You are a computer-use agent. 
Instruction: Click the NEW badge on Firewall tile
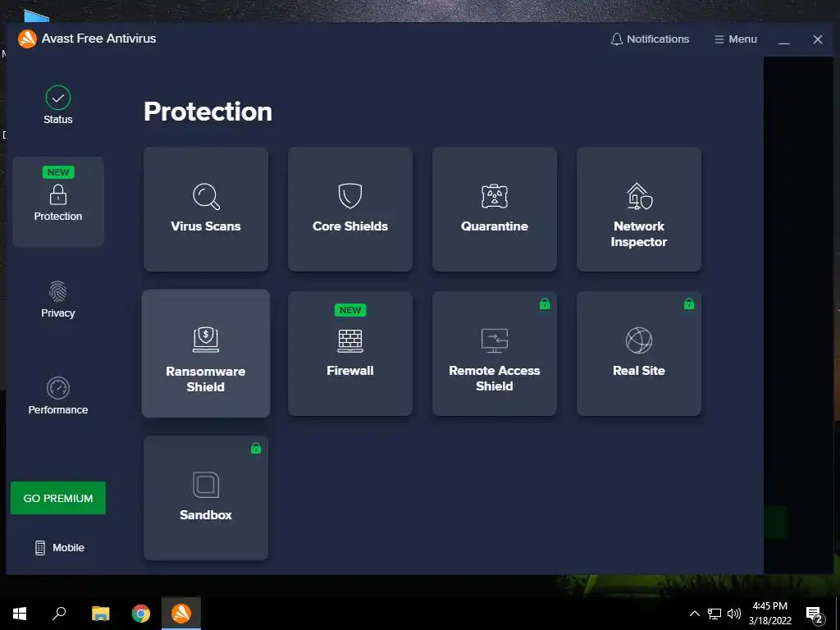coord(349,310)
